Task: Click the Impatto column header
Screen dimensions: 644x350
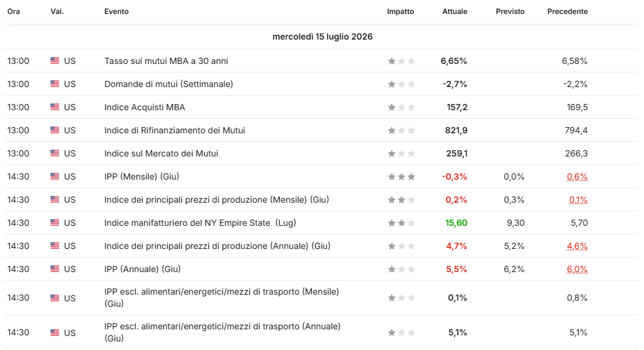Action: pos(400,12)
